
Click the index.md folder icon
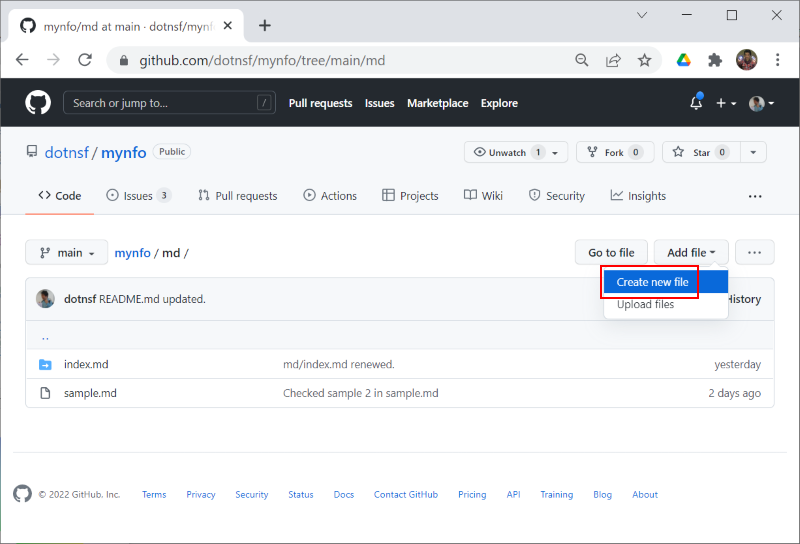(45, 364)
